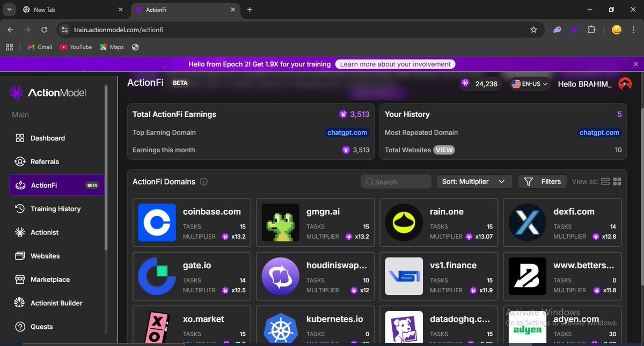Click the BETA badge beside ActionFi heading
The image size is (644, 346).
point(180,83)
